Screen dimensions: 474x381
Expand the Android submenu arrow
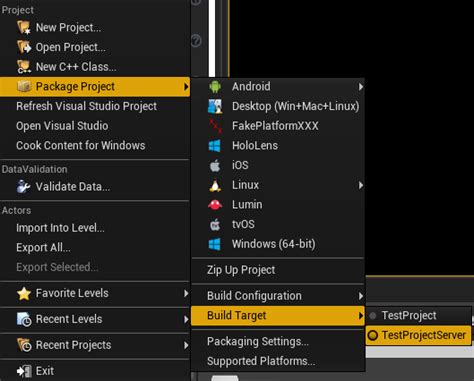click(x=361, y=87)
